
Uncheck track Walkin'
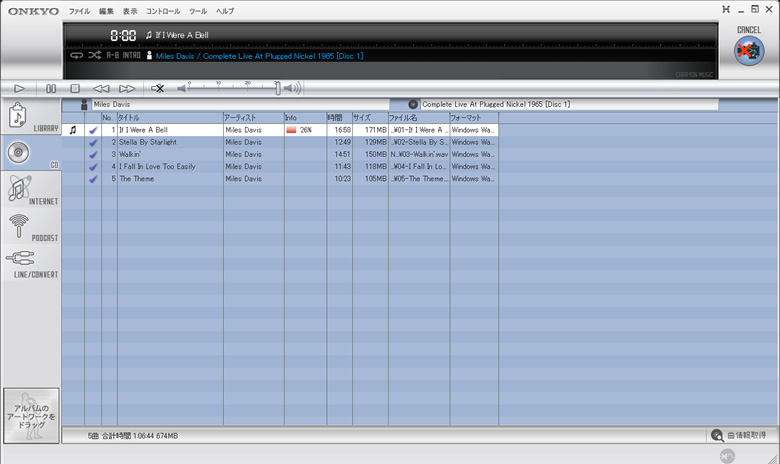(93, 155)
